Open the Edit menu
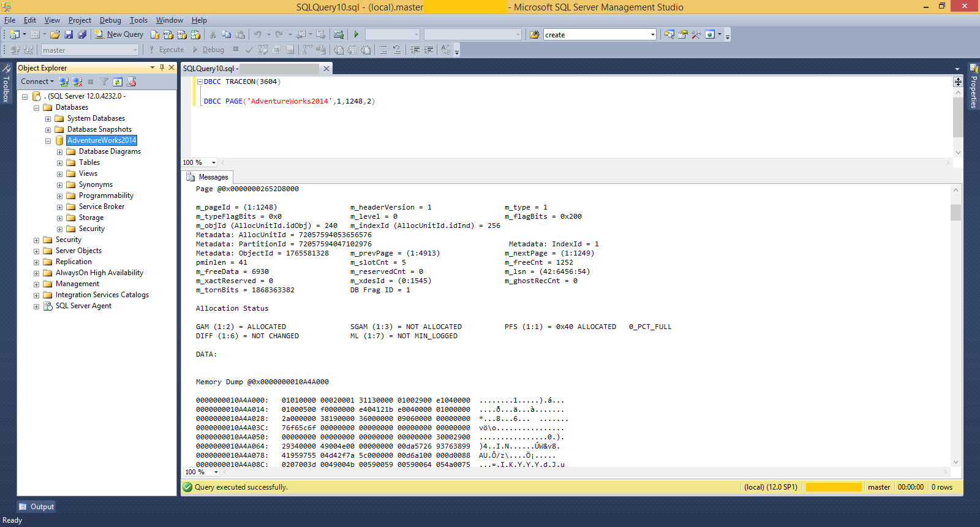The height and width of the screenshot is (527, 980). tap(30, 20)
